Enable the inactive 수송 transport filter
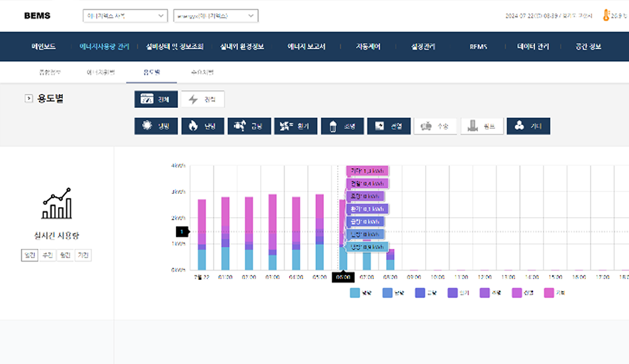 click(436, 126)
